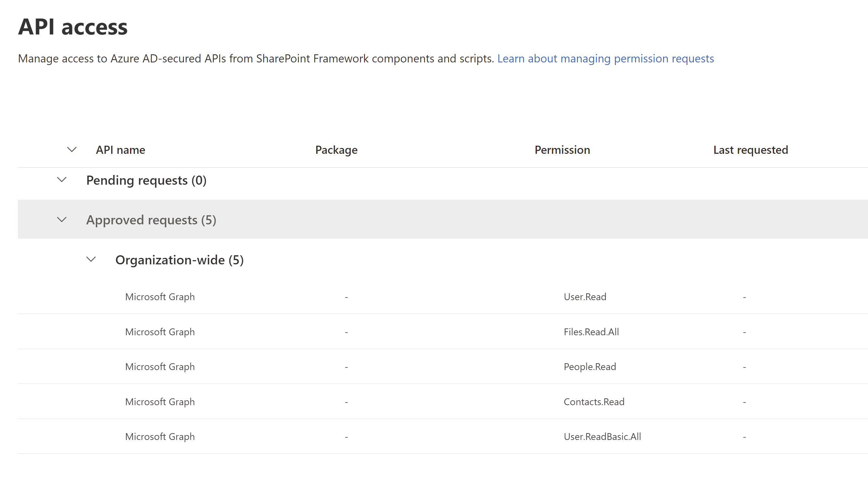
Task: Click the Pending requests (0) heading text
Action: pos(146,180)
